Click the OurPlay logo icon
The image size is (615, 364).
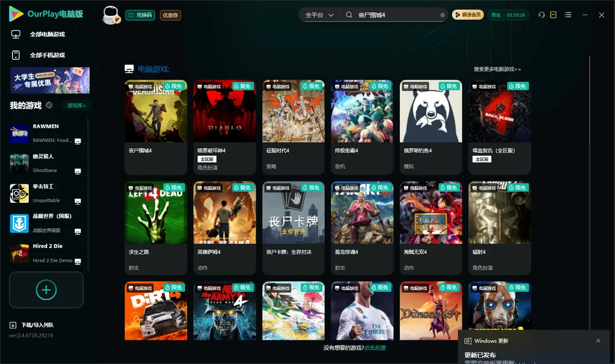pyautogui.click(x=16, y=14)
